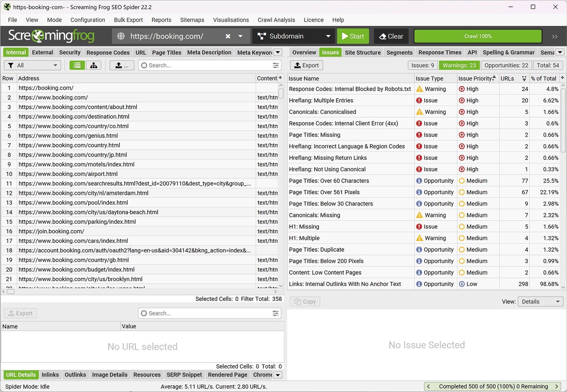
Task: Open the View: Details dropdown
Action: click(540, 301)
